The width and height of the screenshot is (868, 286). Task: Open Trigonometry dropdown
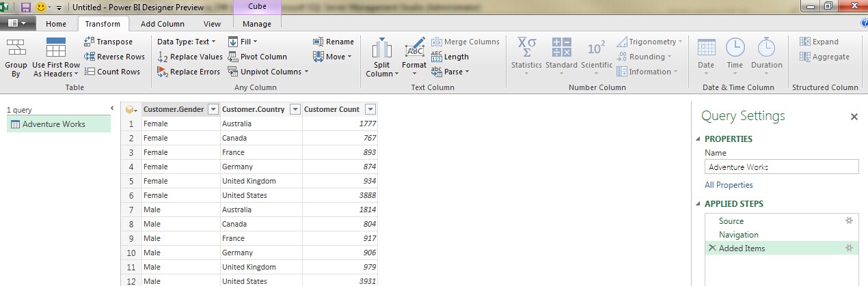coord(649,42)
